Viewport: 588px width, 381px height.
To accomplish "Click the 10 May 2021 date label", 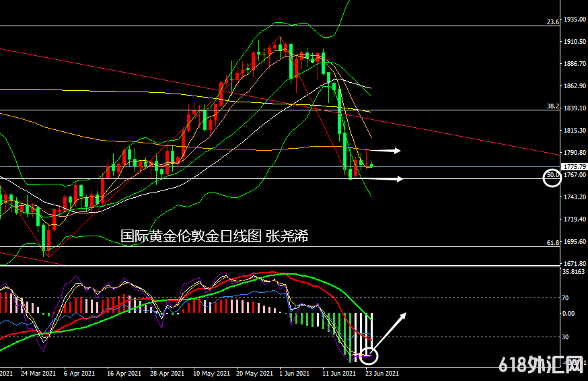I will coord(210,372).
